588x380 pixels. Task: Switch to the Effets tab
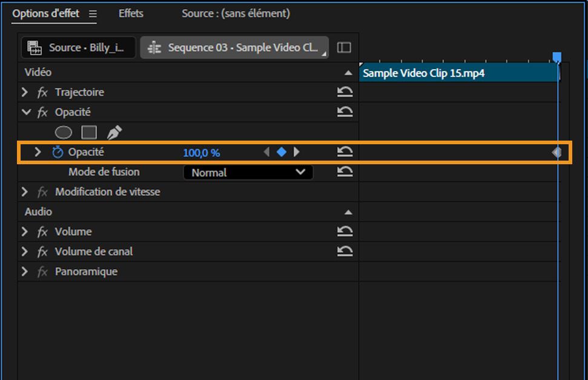(x=130, y=13)
